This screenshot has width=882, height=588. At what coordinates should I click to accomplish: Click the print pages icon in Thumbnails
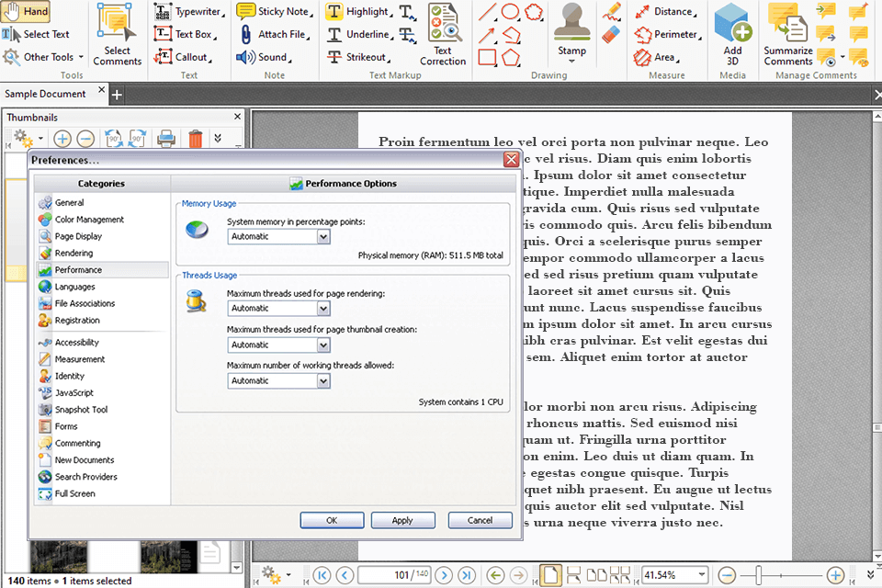click(166, 139)
